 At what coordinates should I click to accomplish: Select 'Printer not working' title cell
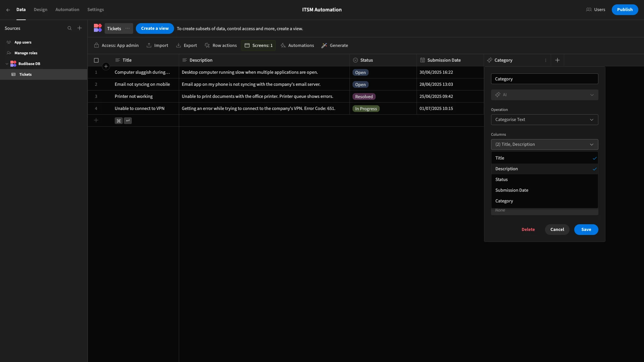click(x=145, y=97)
